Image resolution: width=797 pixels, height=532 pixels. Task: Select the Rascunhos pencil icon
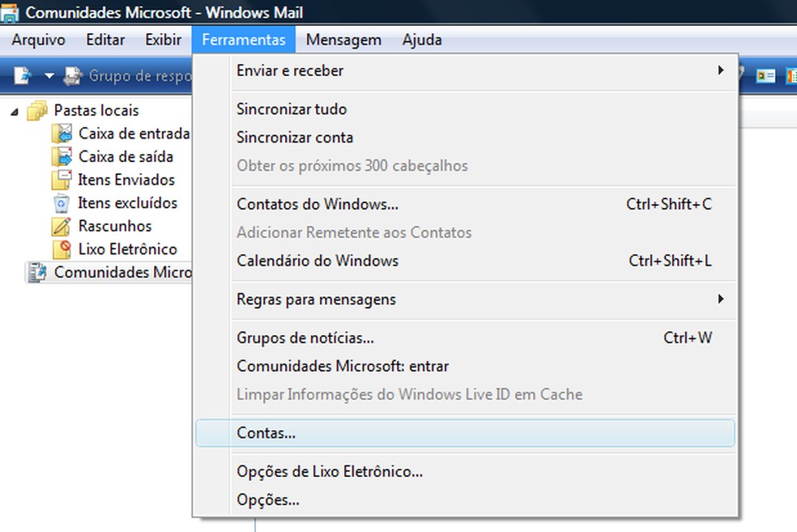tap(62, 226)
